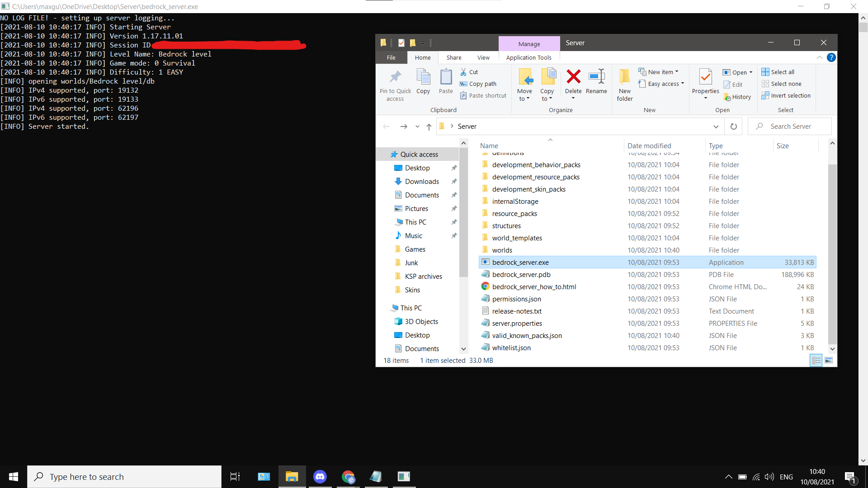Screen dimensions: 868x488
Task: Open Discord from the taskbar
Action: 320,477
